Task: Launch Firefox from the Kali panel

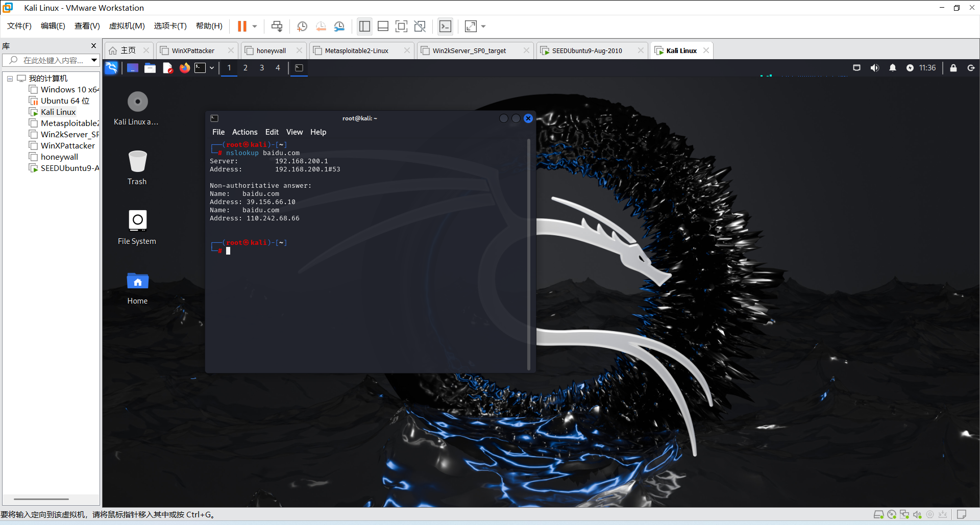Action: 185,68
